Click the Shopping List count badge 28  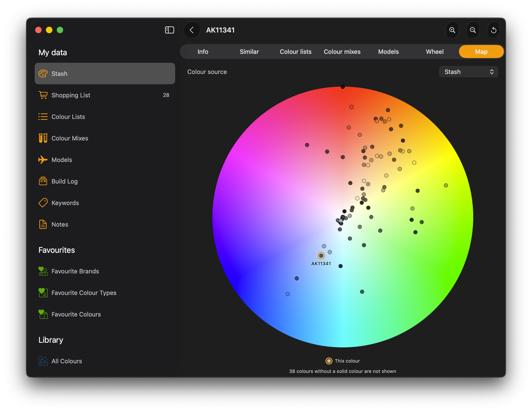[166, 95]
